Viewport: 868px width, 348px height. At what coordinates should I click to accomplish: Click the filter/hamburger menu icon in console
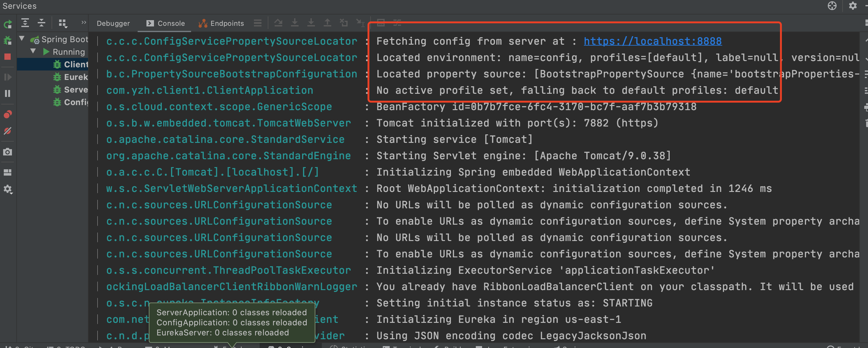pyautogui.click(x=257, y=23)
